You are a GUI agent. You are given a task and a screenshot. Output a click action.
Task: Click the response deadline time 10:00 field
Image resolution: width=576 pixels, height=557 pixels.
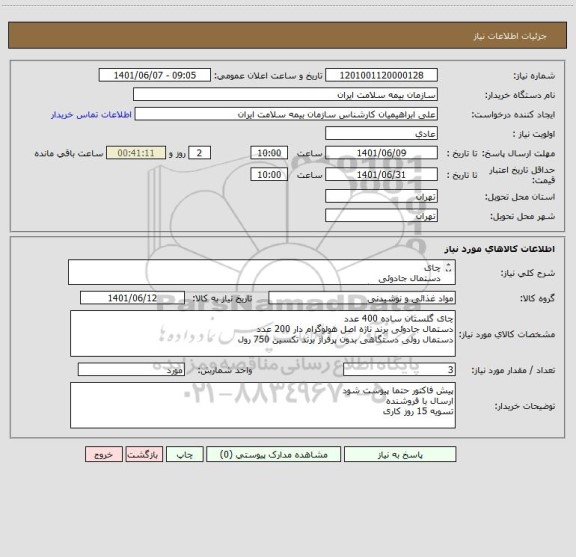pyautogui.click(x=269, y=153)
